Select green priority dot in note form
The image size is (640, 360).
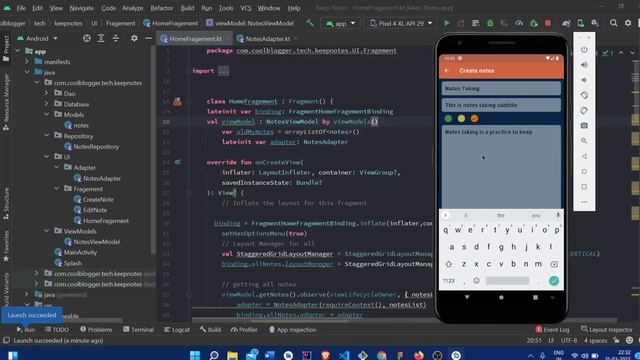(x=448, y=118)
